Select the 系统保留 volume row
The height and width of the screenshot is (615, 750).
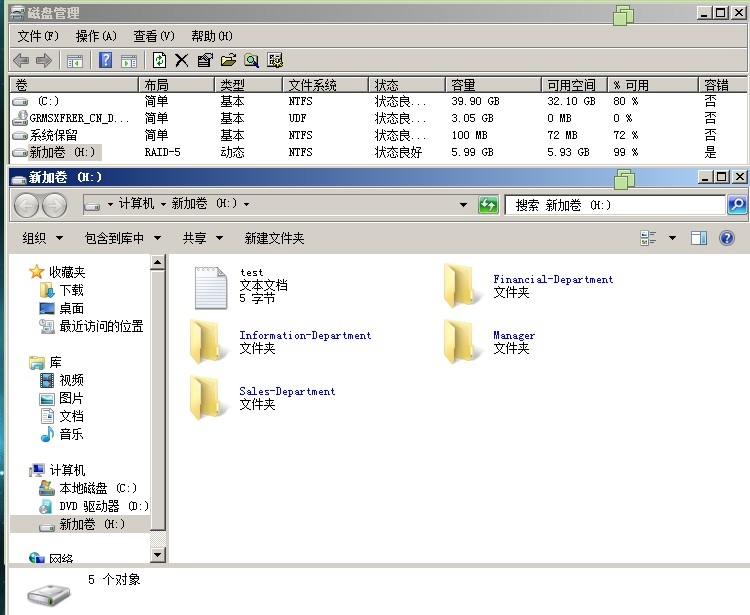[x=378, y=135]
